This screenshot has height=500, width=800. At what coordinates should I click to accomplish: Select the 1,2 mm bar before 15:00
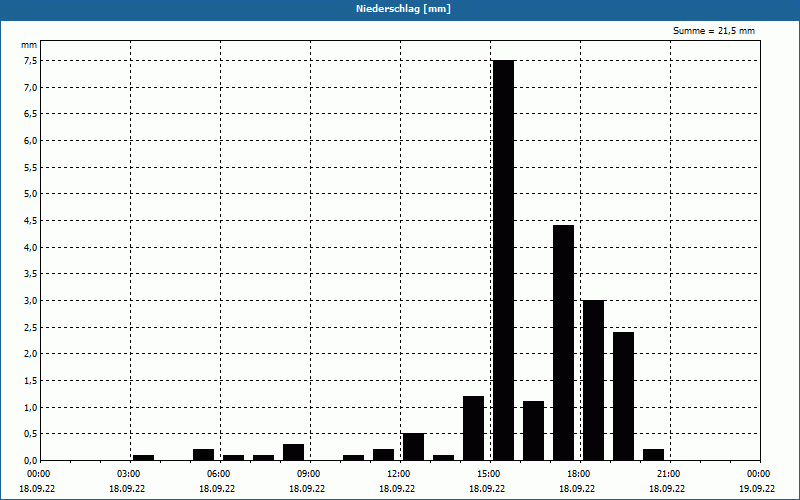473,428
